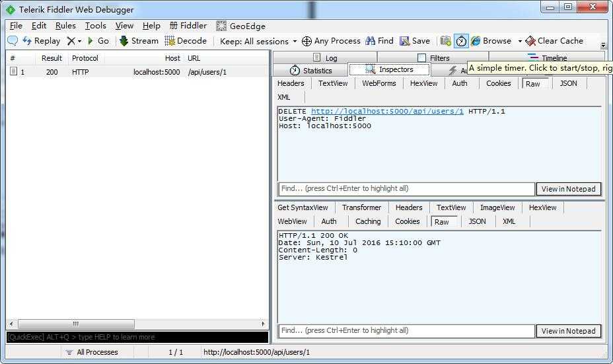Click the toolbar overflow arrow at right
This screenshot has width=613, height=364.
click(603, 45)
